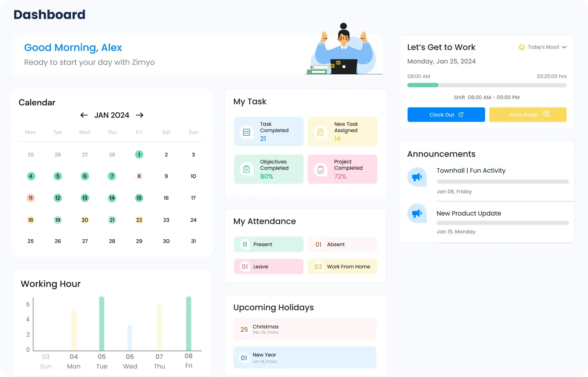Select the 03 Work From Home tile

tap(343, 266)
